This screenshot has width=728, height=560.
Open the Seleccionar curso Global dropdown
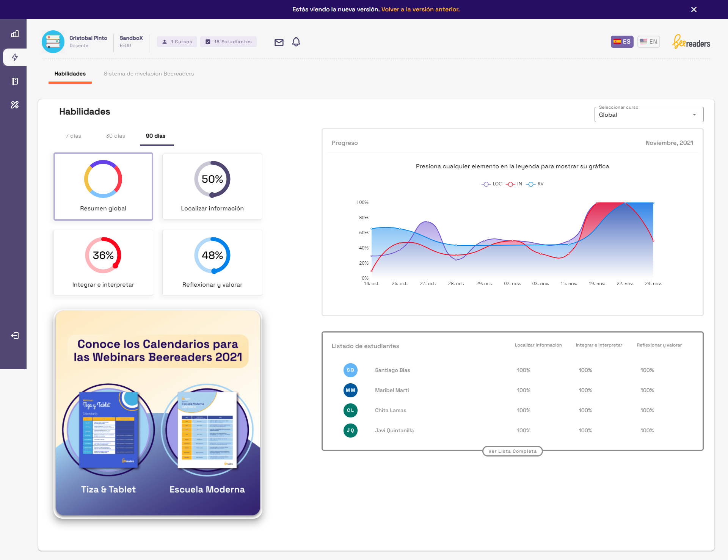[x=649, y=115]
